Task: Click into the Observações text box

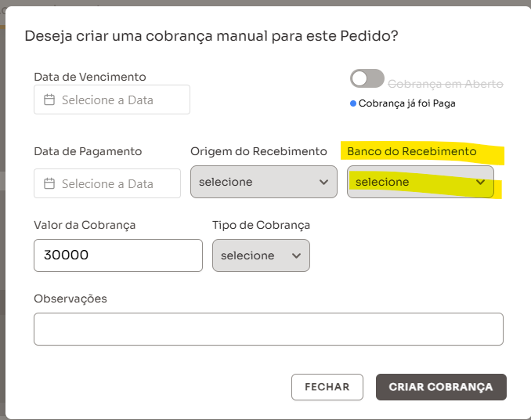Action: click(x=268, y=329)
